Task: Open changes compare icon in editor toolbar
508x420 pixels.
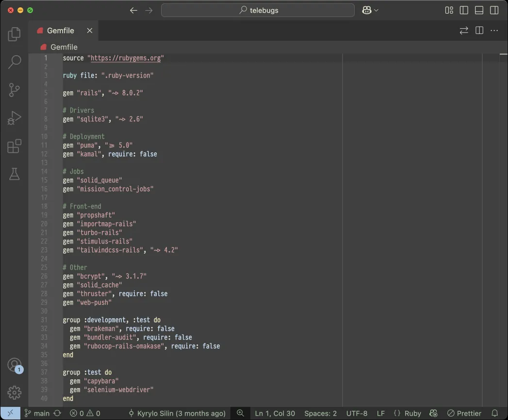Action: (464, 31)
